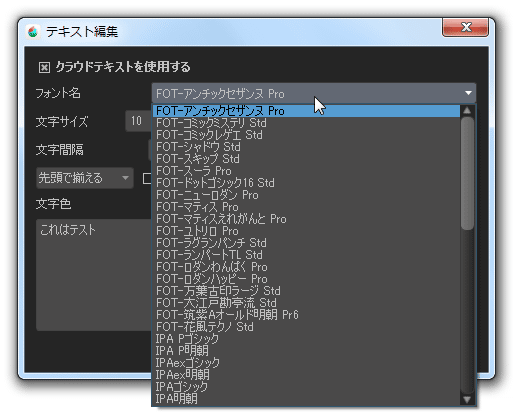
Task: Choose font FOT-コミックミステリ Std
Action: (x=306, y=123)
